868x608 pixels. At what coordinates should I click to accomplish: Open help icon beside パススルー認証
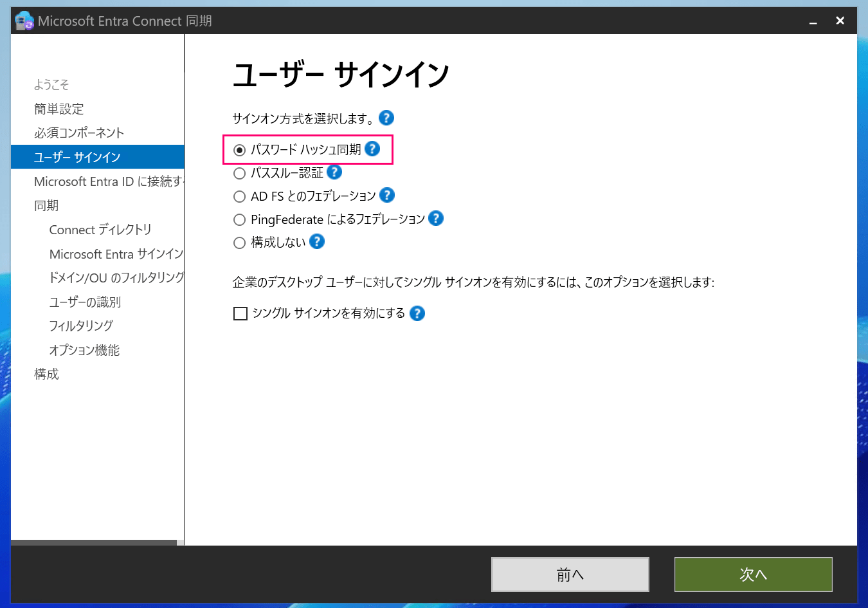[x=334, y=172]
